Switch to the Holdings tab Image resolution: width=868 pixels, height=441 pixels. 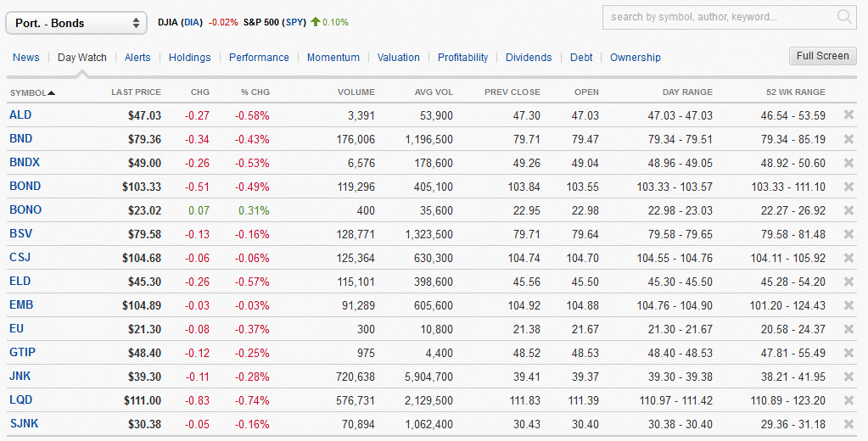(x=189, y=58)
